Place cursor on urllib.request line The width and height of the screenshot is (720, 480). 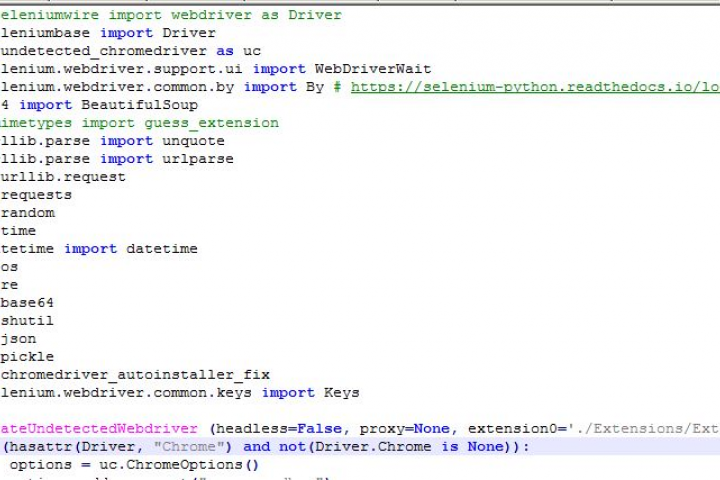pyautogui.click(x=63, y=177)
